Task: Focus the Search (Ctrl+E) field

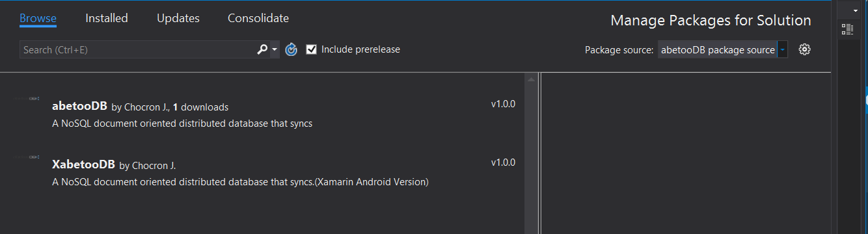Action: click(x=137, y=49)
